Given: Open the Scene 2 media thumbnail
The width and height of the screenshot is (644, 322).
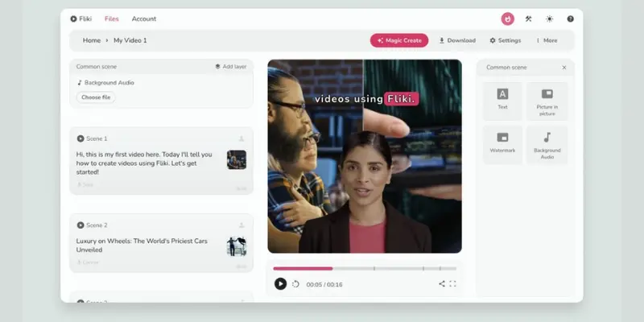Looking at the screenshot, I should point(237,246).
